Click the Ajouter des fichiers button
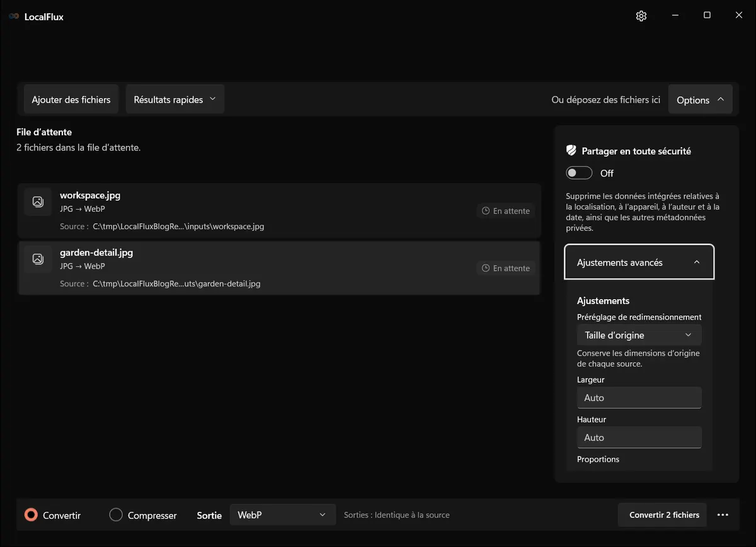Image resolution: width=756 pixels, height=547 pixels. (71, 99)
